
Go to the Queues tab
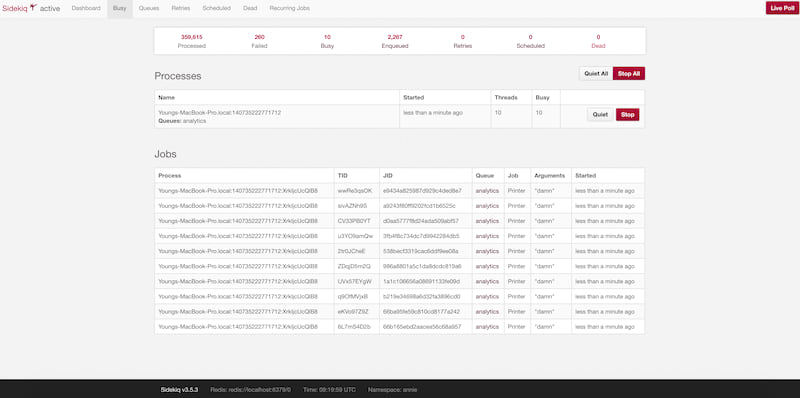(149, 8)
